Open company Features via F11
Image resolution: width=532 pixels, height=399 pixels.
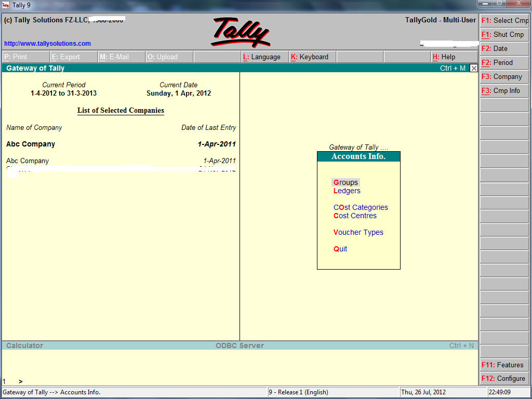pos(504,365)
